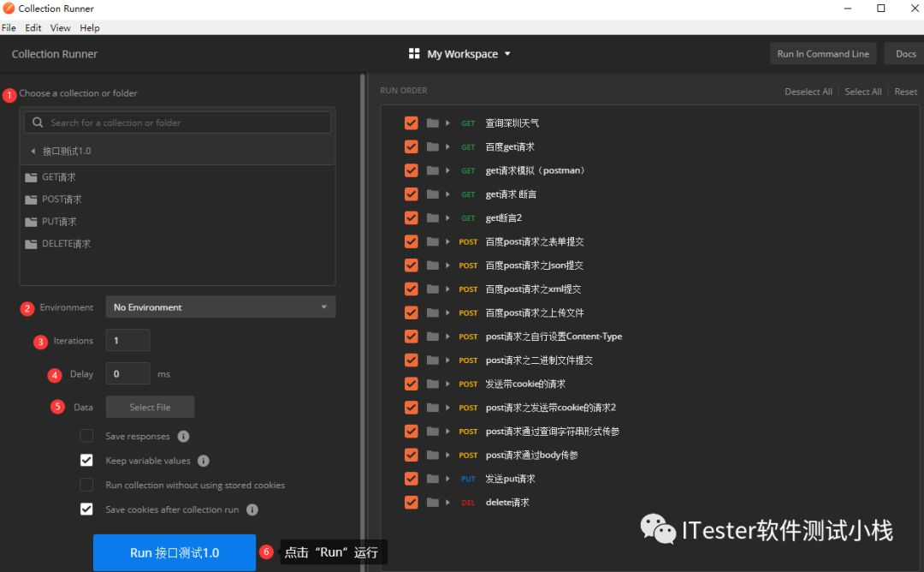
Task: Click folder icon in 百度get请求 row
Action: click(x=433, y=146)
